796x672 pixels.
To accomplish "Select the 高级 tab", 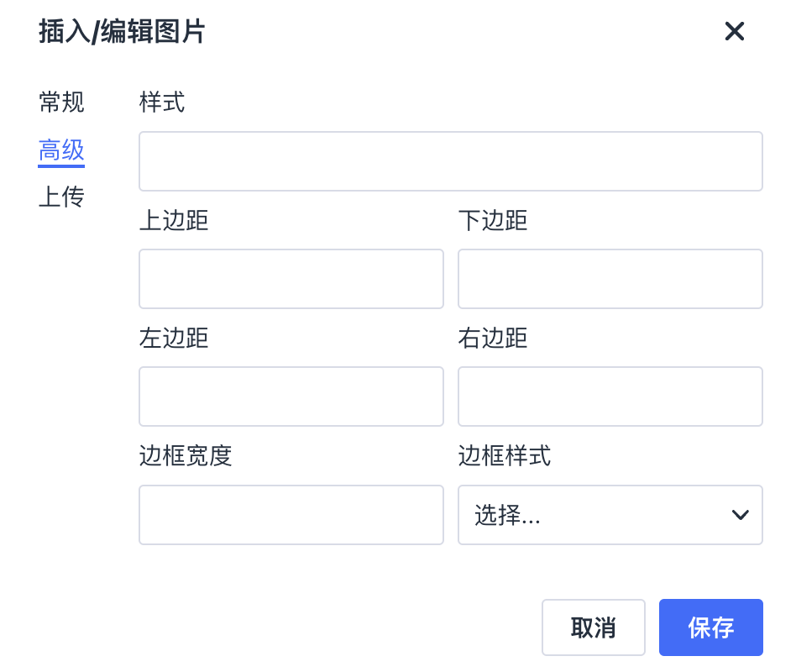I will tap(60, 150).
